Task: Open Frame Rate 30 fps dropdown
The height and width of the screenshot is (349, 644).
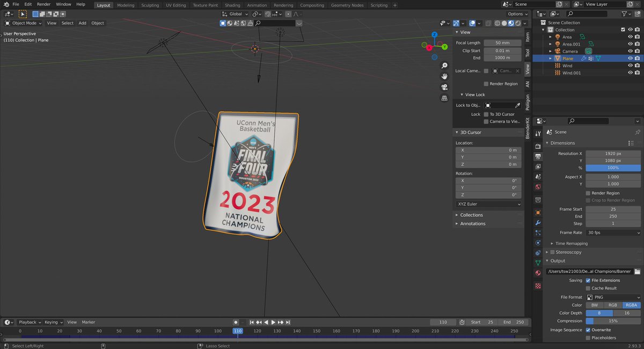Action: point(613,232)
